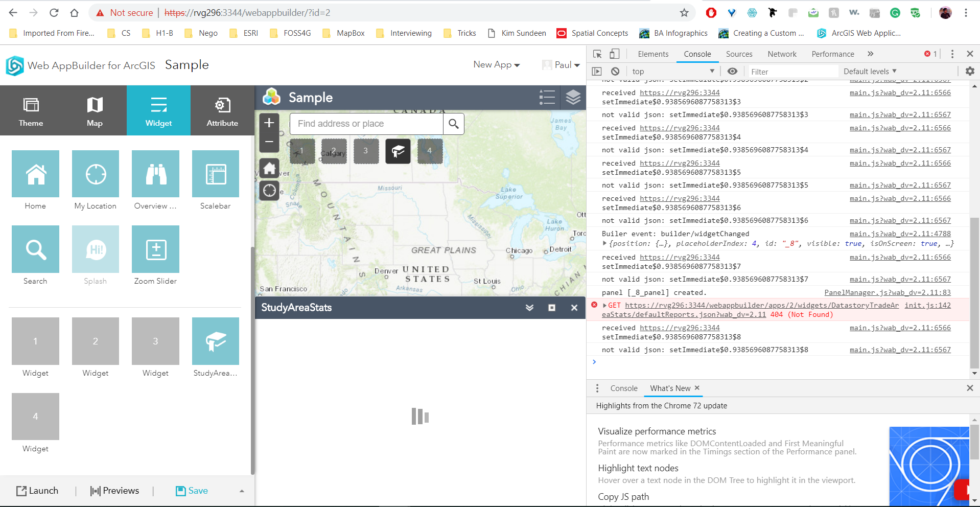Viewport: 980px width, 507px height.
Task: Open the DevTools three-dot menu
Action: click(x=952, y=54)
